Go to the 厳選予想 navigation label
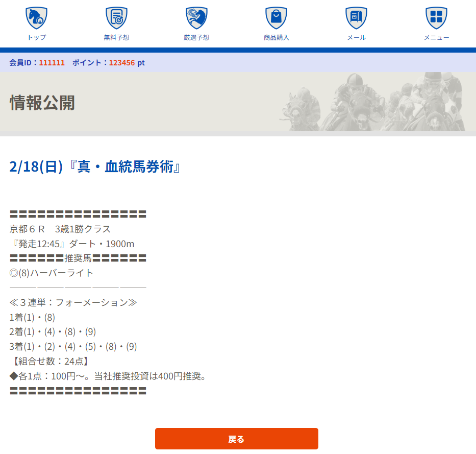Image resolution: width=476 pixels, height=454 pixels. click(x=196, y=37)
